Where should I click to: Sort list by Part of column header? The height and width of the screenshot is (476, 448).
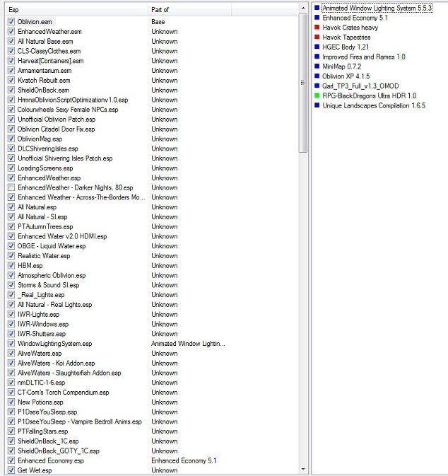pyautogui.click(x=190, y=10)
